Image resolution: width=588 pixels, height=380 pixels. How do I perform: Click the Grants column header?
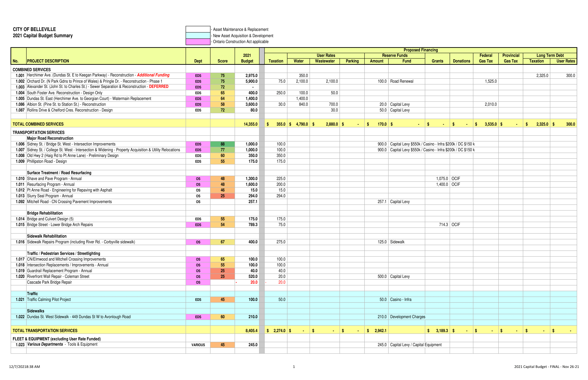438,61
